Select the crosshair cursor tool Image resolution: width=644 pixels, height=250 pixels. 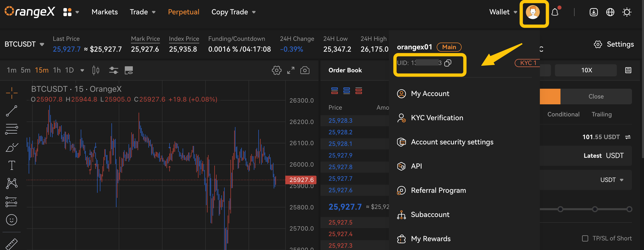point(12,93)
